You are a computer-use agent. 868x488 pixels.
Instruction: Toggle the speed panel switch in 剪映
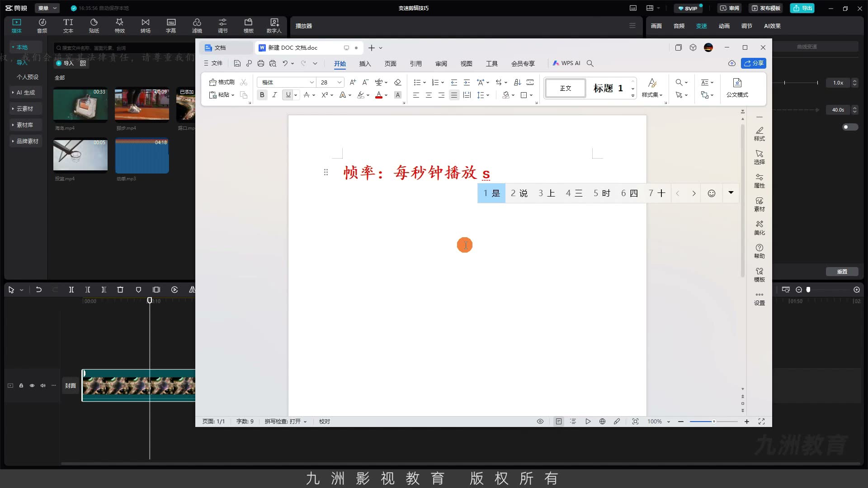click(850, 127)
